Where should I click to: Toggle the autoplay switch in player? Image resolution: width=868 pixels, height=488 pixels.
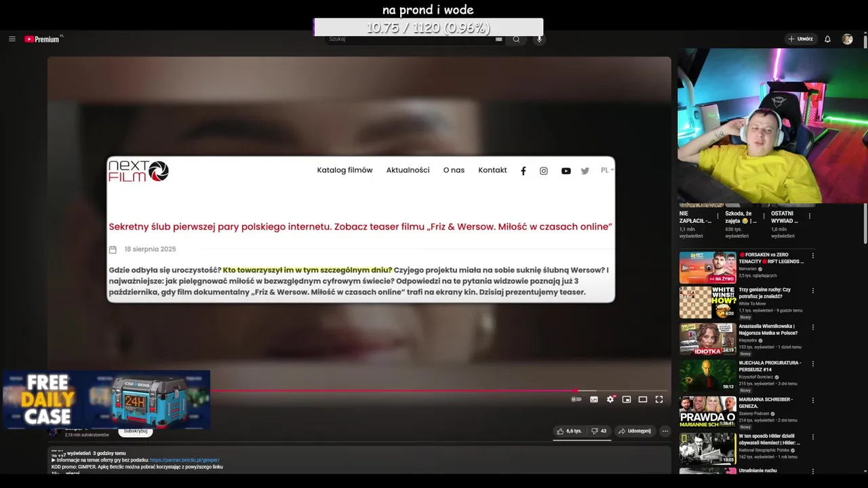coord(576,399)
